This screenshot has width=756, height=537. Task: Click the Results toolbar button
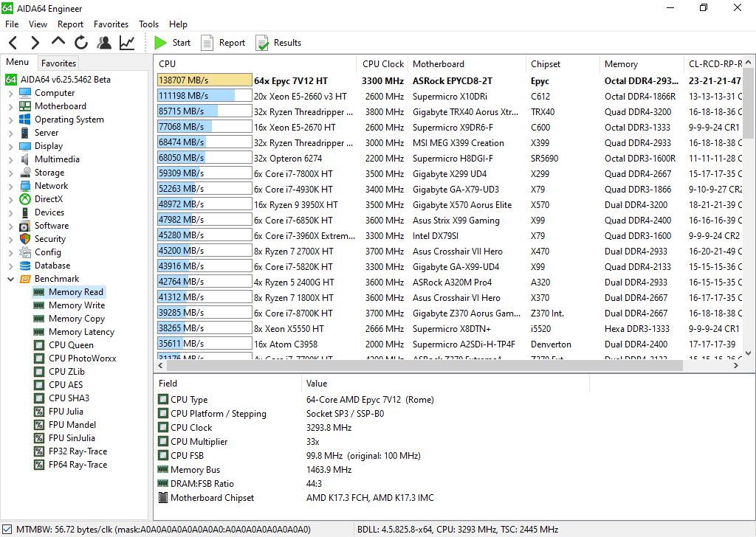pos(278,43)
